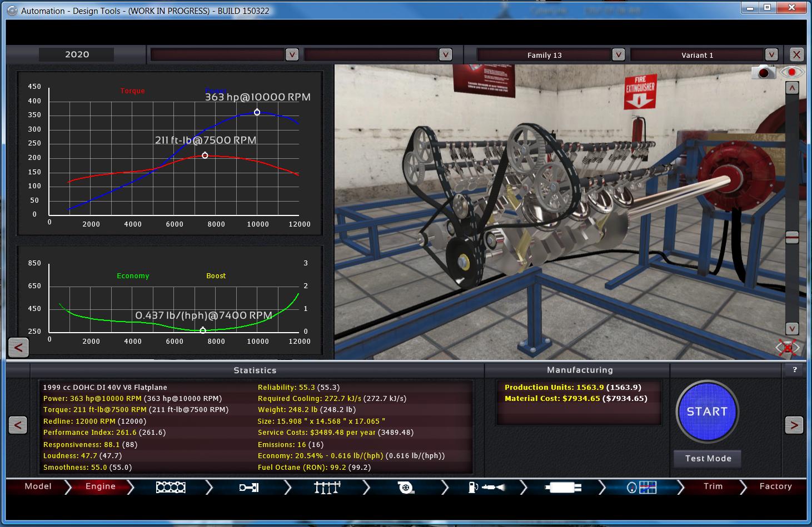Switch to the Trim tab
Screen dimensions: 812x527
pos(713,486)
